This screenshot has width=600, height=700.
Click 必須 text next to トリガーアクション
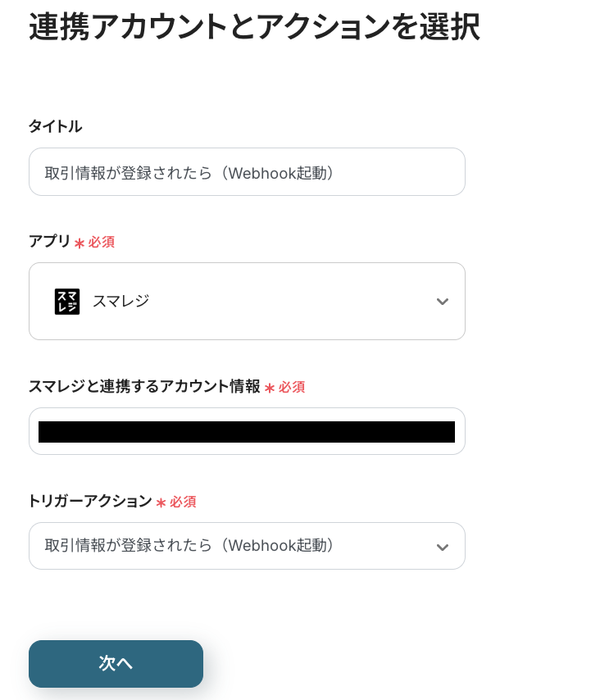(x=183, y=502)
